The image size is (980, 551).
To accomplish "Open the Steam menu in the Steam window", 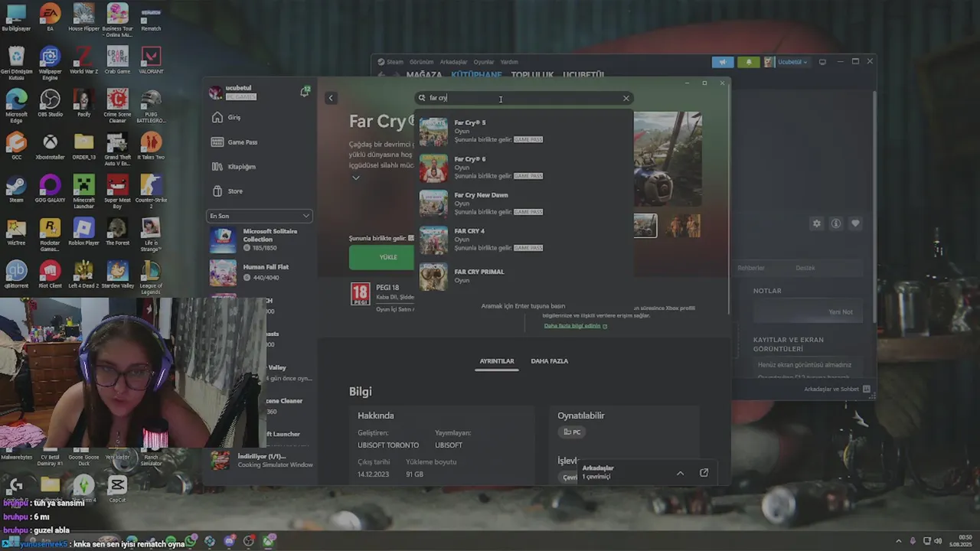I will coord(390,62).
